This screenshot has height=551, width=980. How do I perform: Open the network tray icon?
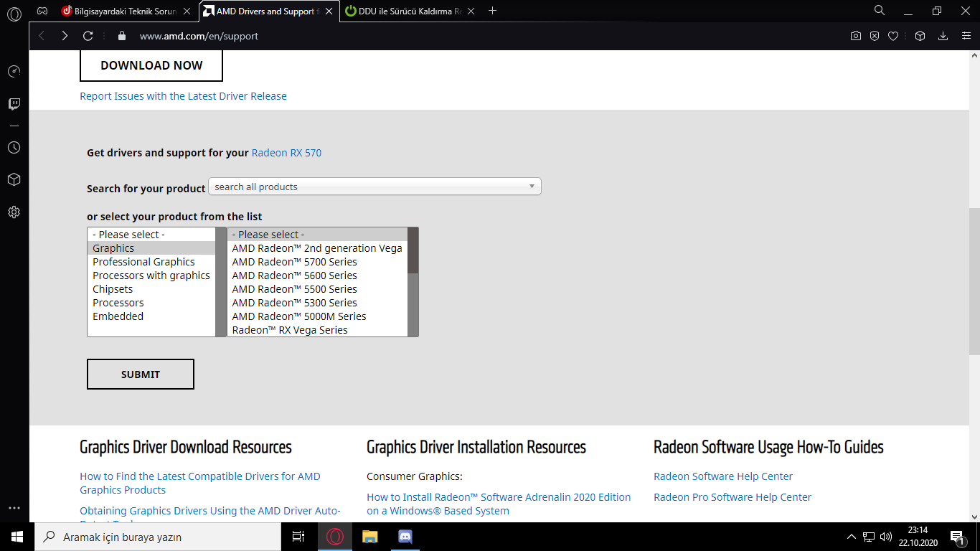point(869,537)
